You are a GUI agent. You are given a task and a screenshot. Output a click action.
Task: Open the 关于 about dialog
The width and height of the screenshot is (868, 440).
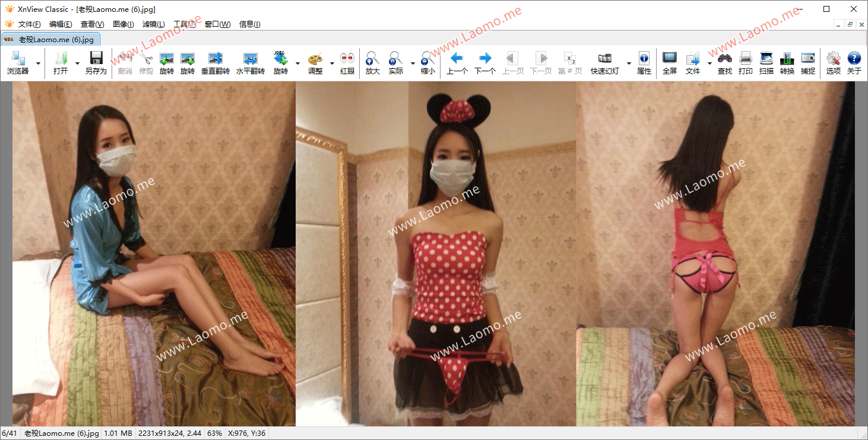[x=854, y=63]
